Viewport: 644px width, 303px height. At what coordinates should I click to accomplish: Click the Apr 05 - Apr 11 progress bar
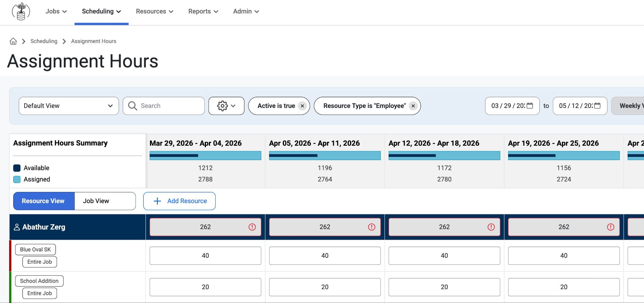pyautogui.click(x=325, y=155)
